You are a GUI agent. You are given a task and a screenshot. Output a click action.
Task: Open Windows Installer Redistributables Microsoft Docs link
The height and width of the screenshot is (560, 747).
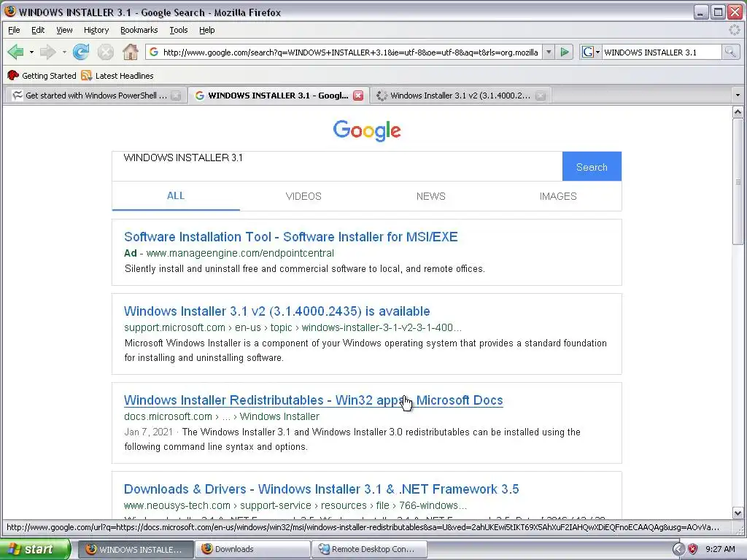click(x=314, y=400)
